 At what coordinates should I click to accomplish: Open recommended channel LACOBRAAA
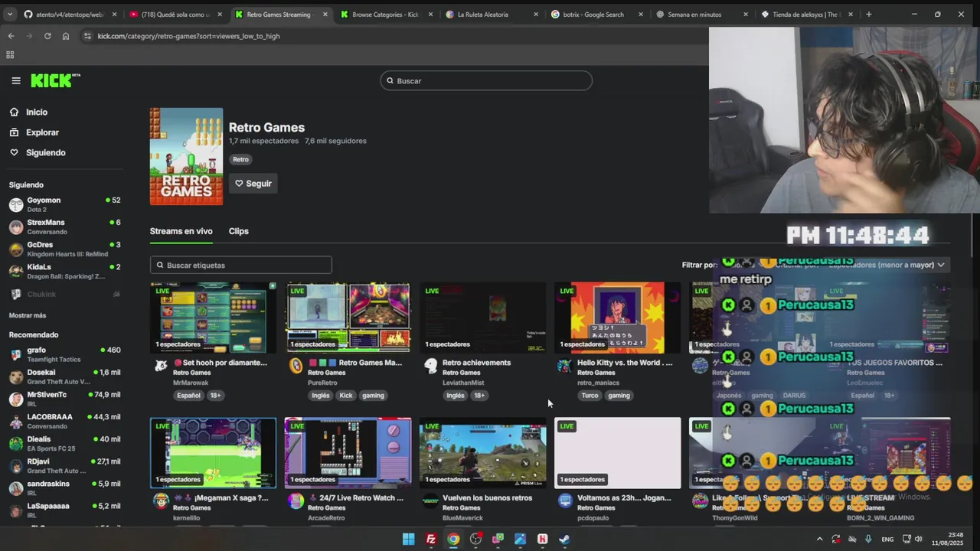(x=64, y=421)
